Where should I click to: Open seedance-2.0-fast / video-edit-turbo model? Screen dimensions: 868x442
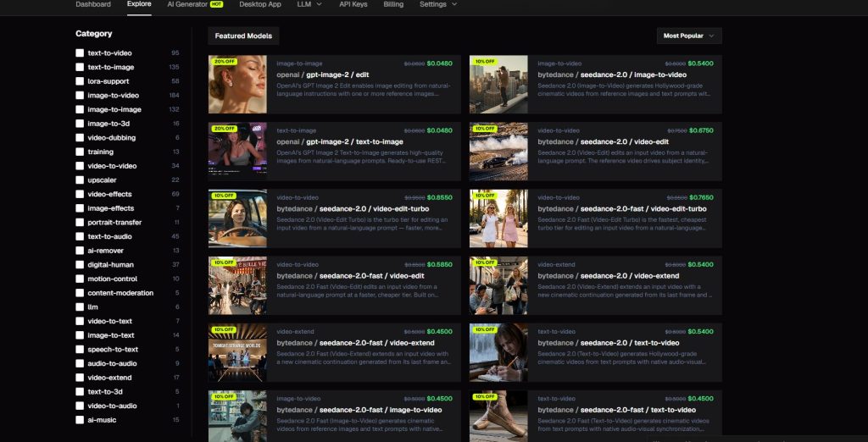[x=596, y=218]
